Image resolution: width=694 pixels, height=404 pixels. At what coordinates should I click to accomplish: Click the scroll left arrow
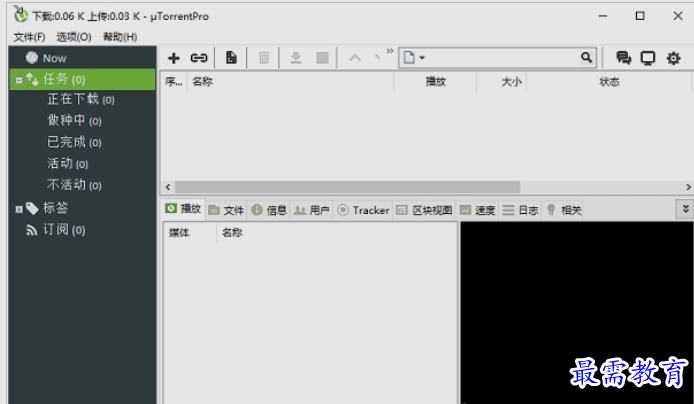pos(168,187)
